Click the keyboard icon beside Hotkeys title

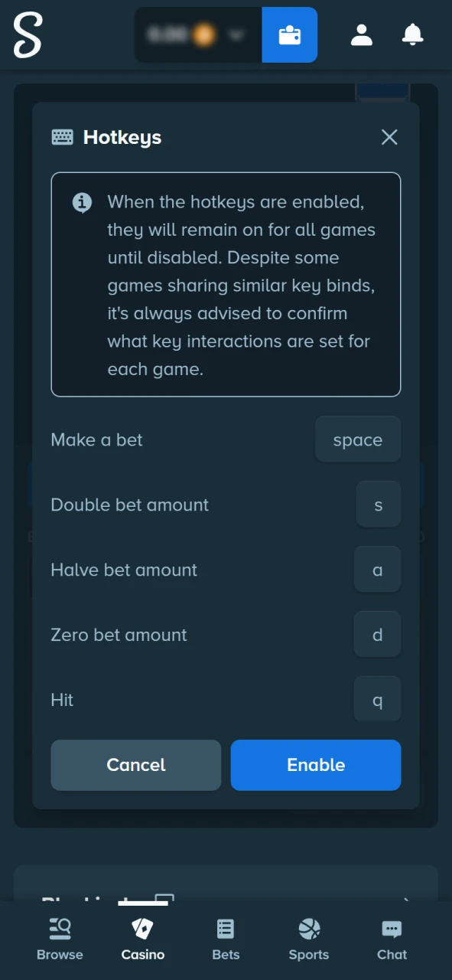[62, 137]
